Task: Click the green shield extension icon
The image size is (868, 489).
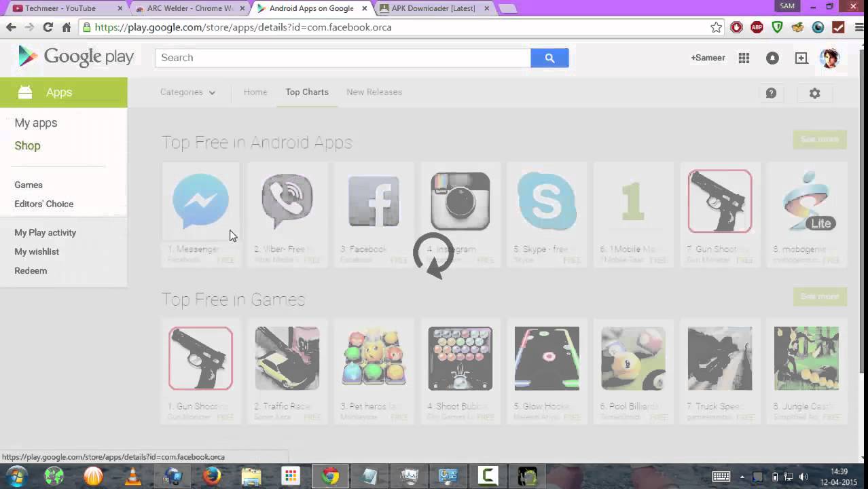Action: click(777, 27)
